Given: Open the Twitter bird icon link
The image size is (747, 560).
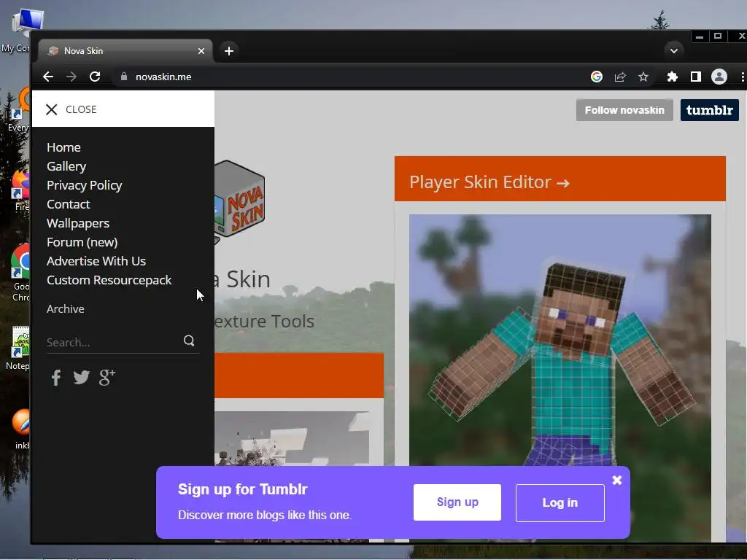Looking at the screenshot, I should (82, 378).
